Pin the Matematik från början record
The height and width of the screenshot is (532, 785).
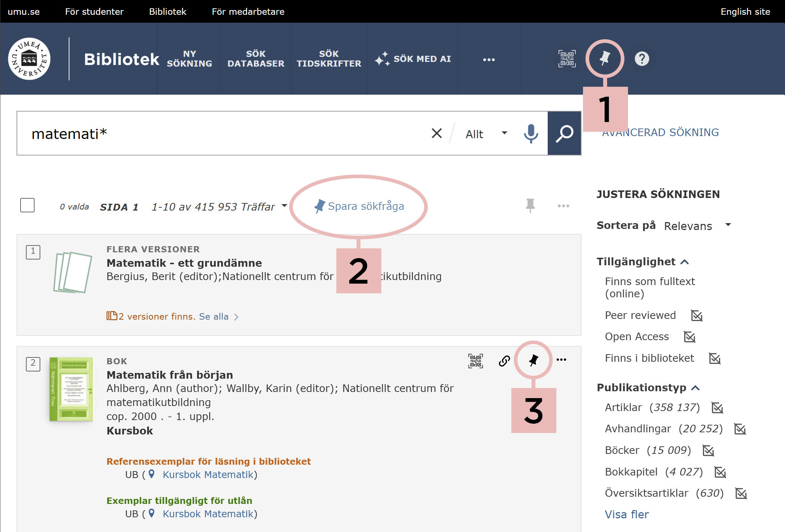click(x=533, y=360)
